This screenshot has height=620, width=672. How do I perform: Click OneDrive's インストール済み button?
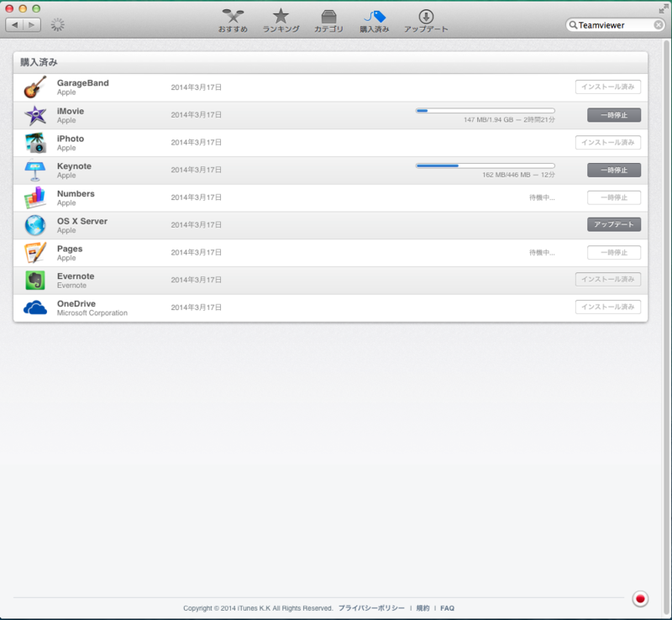click(607, 307)
